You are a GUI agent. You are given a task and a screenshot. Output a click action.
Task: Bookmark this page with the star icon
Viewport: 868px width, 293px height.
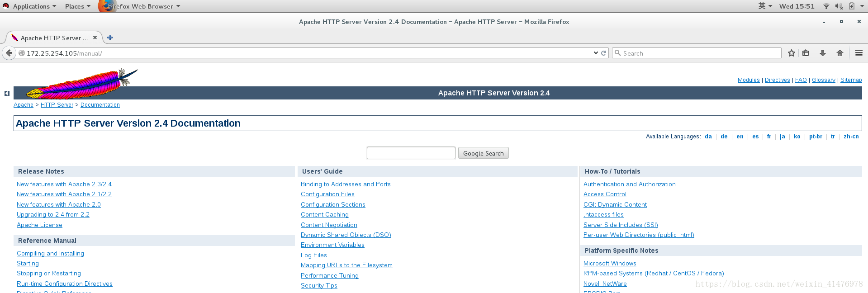(x=792, y=53)
